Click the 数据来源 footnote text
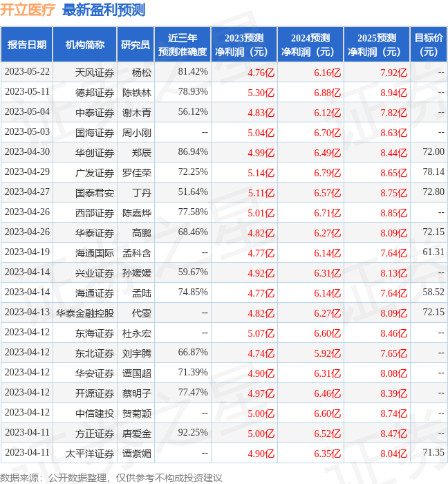 (111, 478)
